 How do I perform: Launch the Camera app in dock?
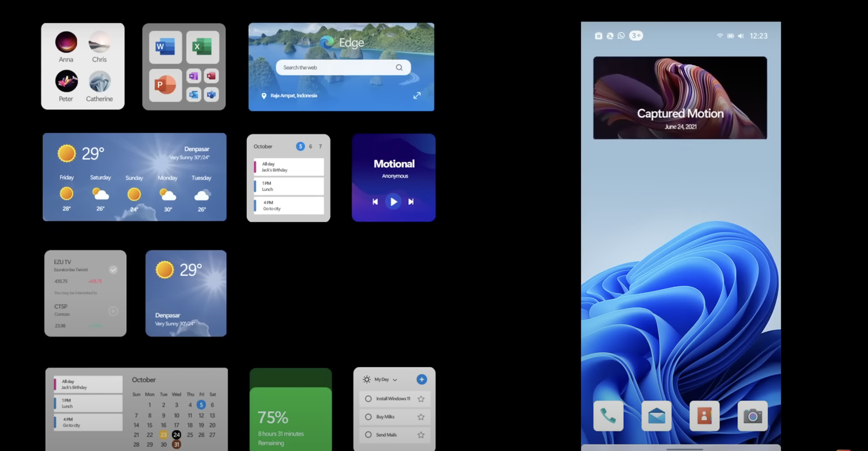[752, 416]
